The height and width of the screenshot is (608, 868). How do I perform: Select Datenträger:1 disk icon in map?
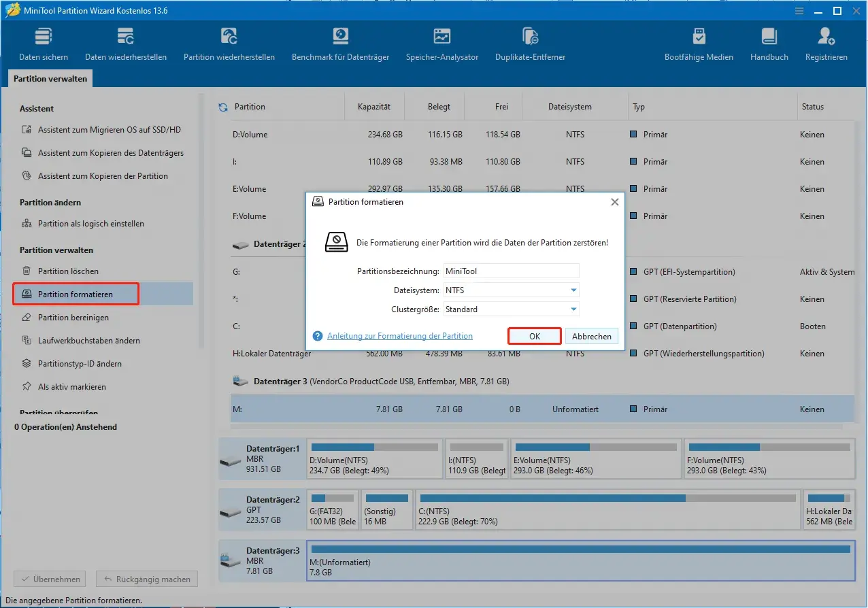229,460
